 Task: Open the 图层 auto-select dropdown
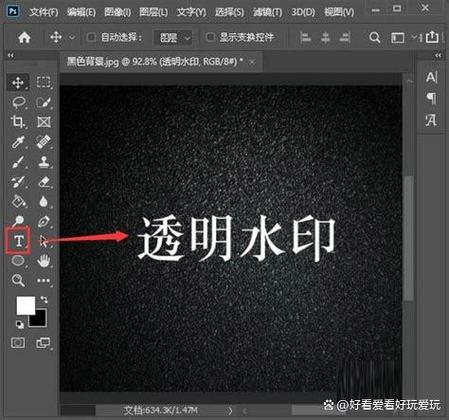(x=173, y=37)
